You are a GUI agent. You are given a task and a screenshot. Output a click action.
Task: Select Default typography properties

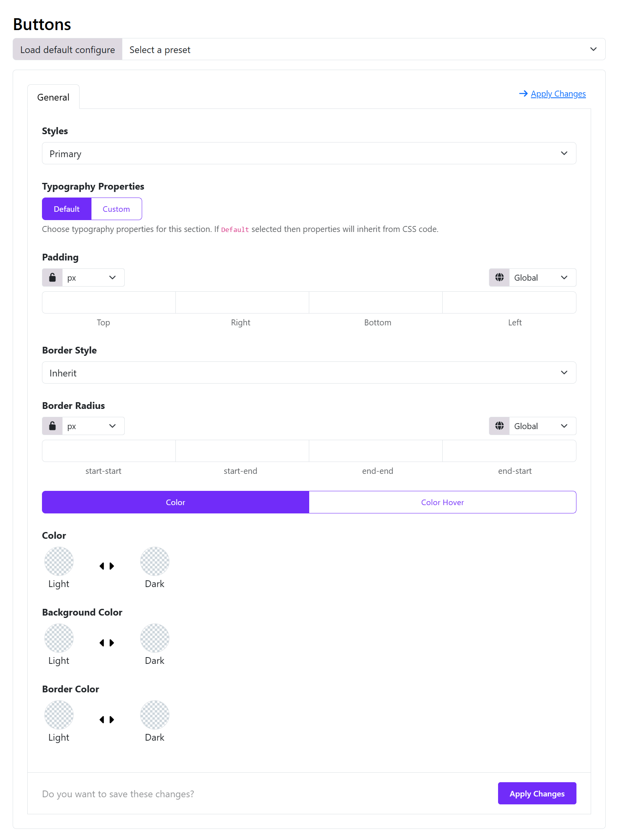pos(67,209)
